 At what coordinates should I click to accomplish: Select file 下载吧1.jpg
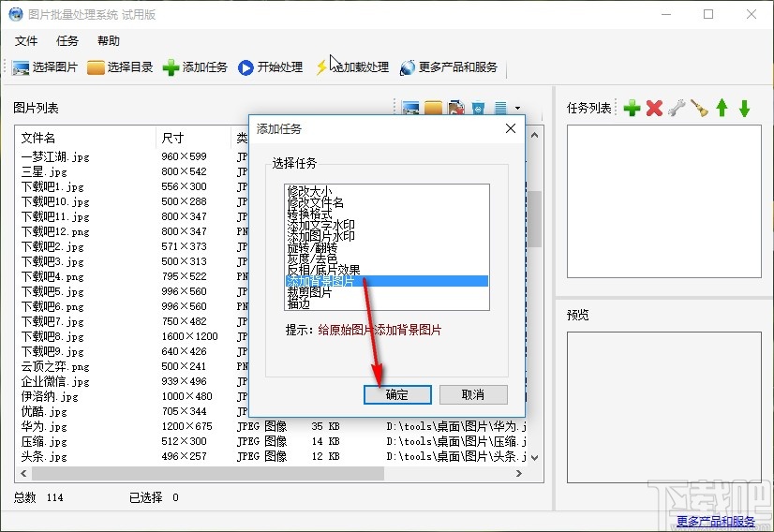[52, 187]
